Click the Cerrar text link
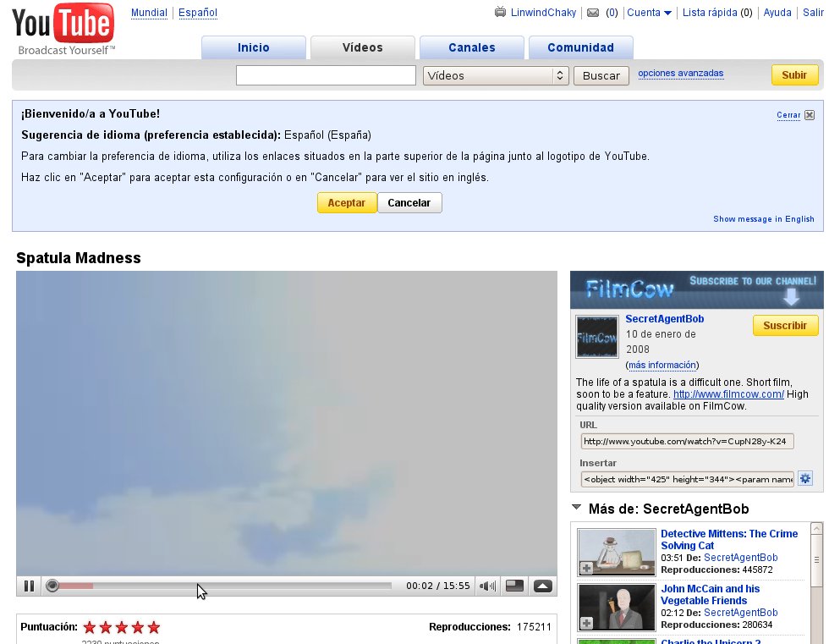 tap(788, 115)
